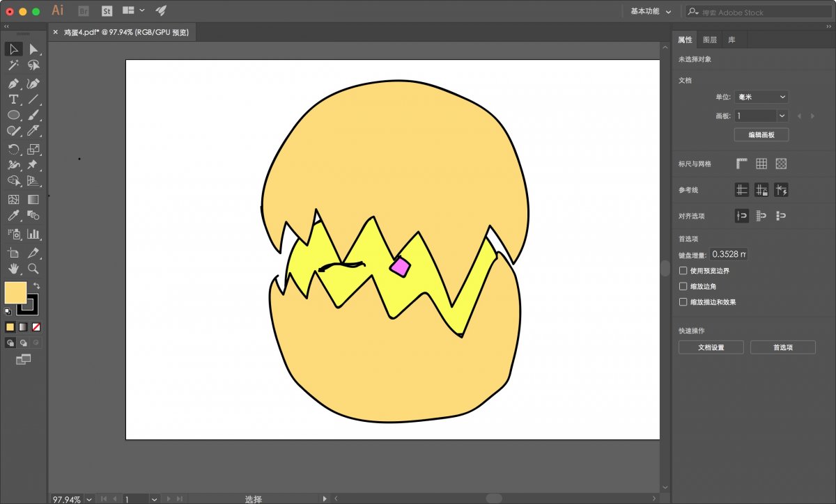836x504 pixels.
Task: Activate the Zoom tool
Action: (33, 269)
